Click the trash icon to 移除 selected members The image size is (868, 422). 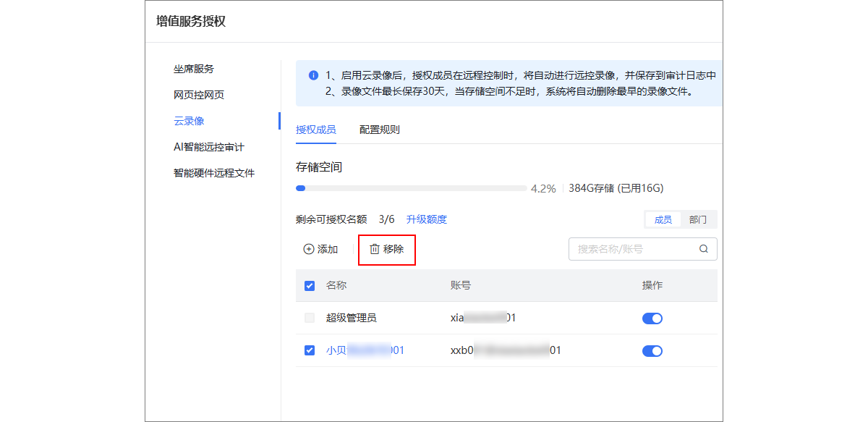[373, 249]
